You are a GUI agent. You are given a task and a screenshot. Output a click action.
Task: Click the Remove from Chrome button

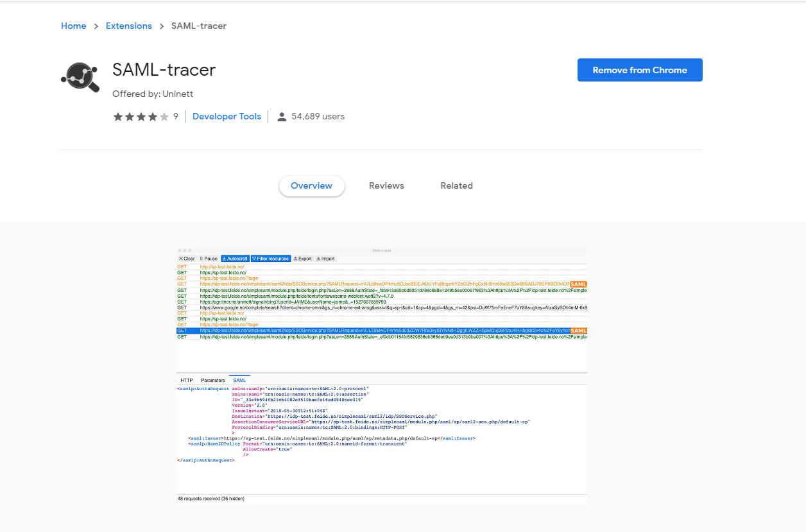pyautogui.click(x=639, y=70)
